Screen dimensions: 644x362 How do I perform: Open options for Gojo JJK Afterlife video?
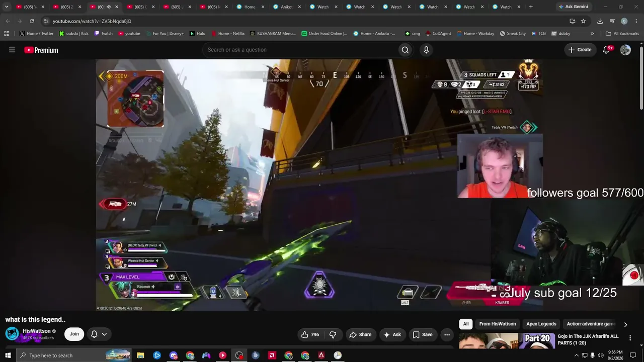[x=630, y=338]
